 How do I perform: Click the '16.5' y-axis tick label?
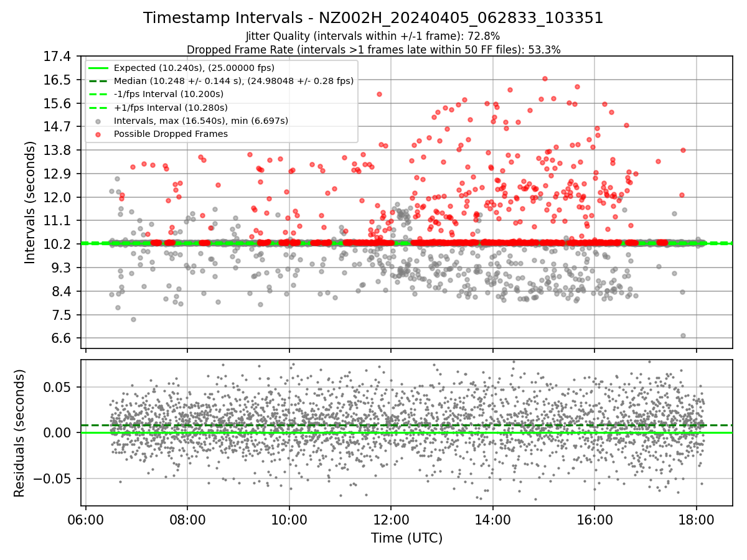click(x=56, y=80)
